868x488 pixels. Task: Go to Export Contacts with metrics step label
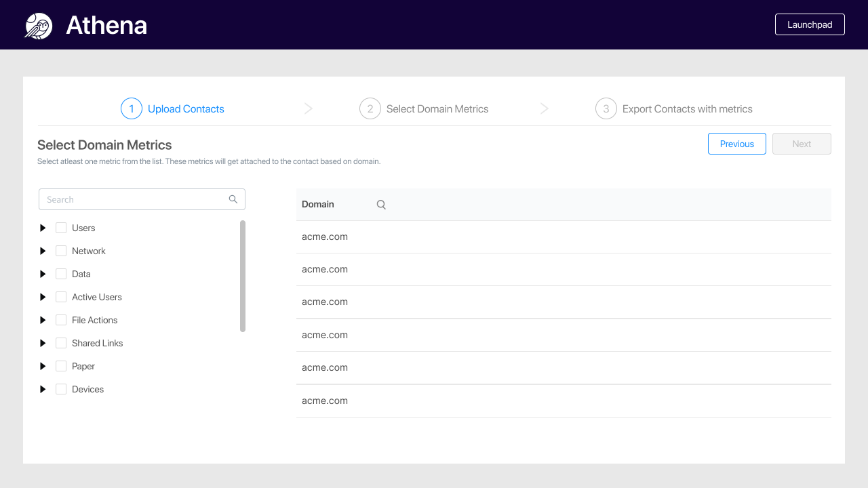coord(688,108)
